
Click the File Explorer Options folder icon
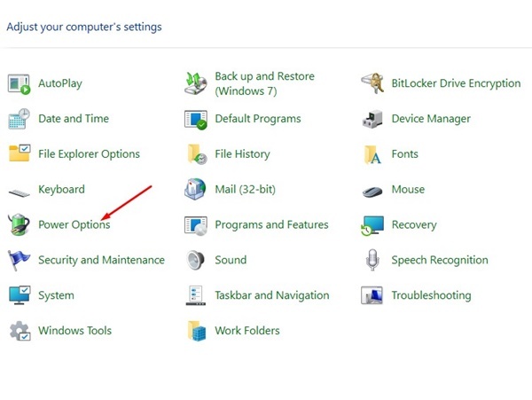click(20, 153)
